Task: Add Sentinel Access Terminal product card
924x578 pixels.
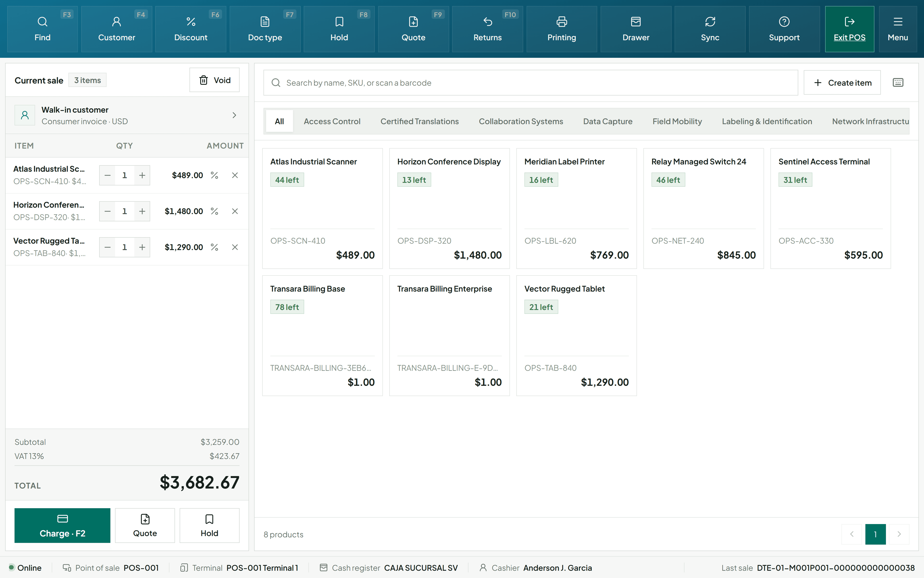Action: coord(830,208)
